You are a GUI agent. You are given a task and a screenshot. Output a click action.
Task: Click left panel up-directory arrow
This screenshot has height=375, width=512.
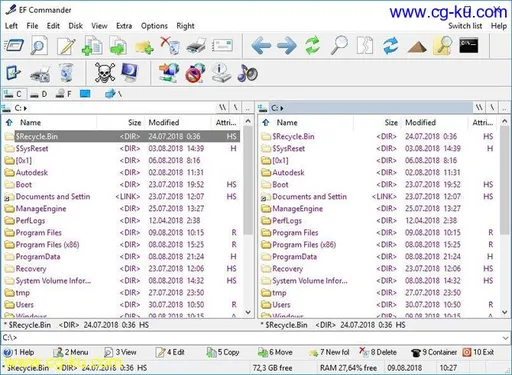9,122
